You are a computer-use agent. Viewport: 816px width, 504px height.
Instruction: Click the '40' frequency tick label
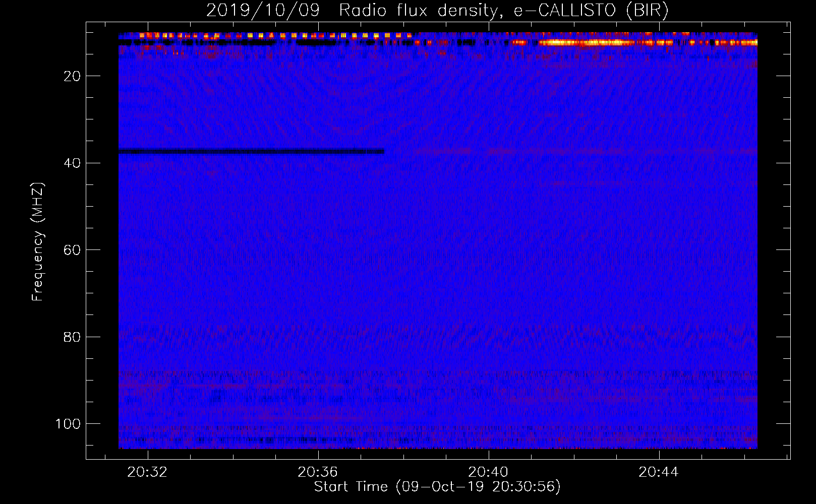[x=73, y=163]
